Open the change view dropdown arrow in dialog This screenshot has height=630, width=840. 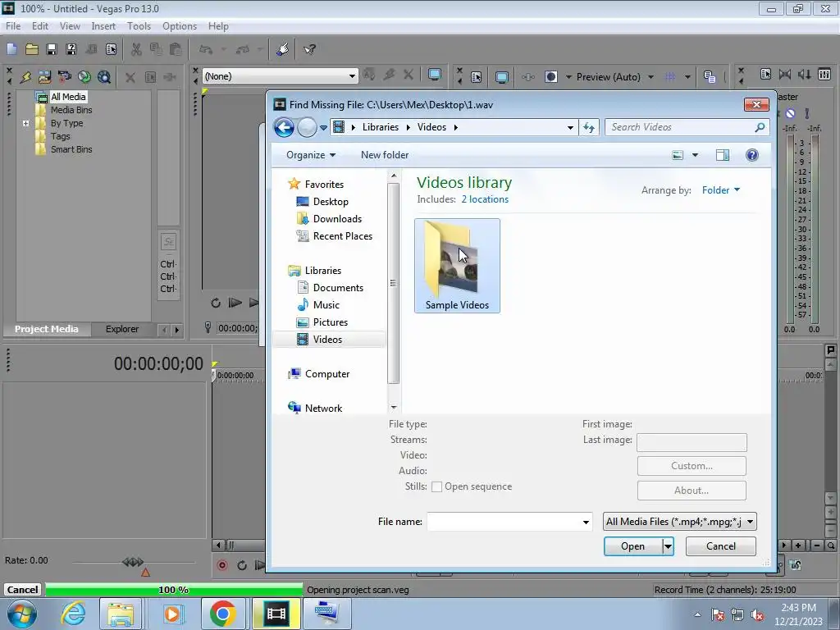(696, 155)
